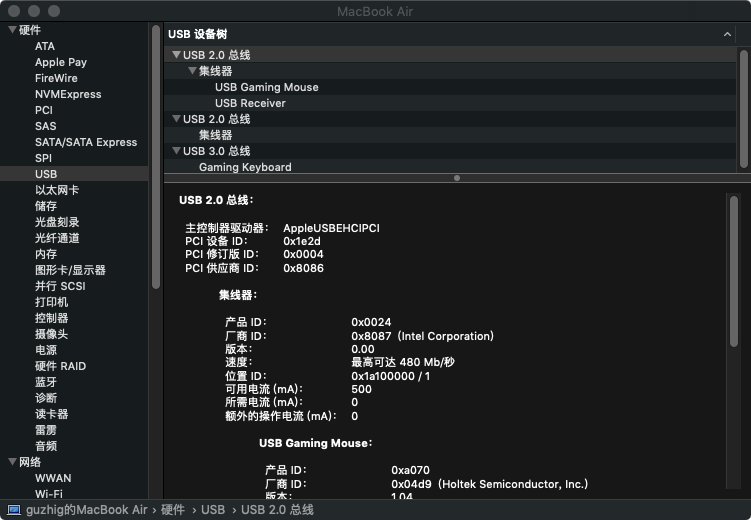This screenshot has height=520, width=751.
Task: Click the USB 设备树 column header
Action: pos(450,34)
